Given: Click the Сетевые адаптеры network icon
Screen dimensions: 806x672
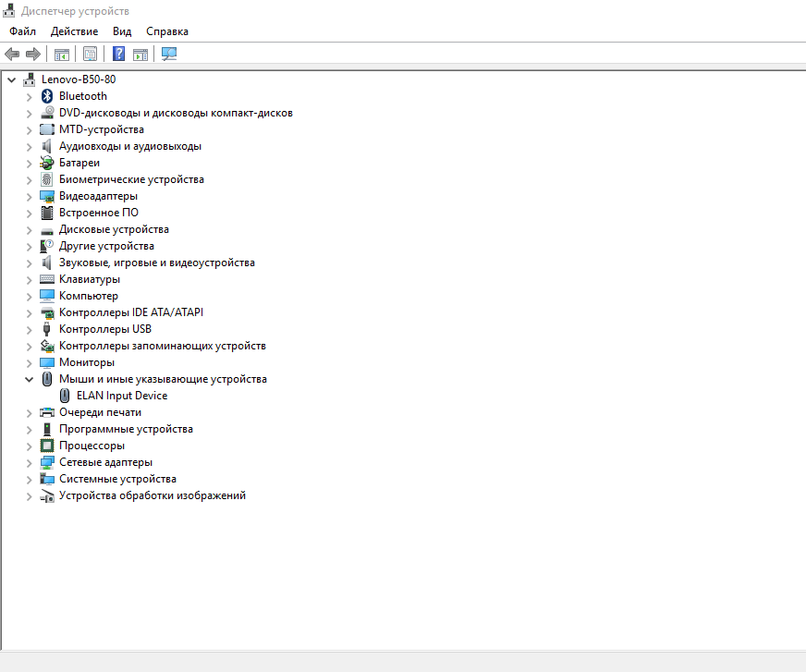Looking at the screenshot, I should [x=47, y=462].
